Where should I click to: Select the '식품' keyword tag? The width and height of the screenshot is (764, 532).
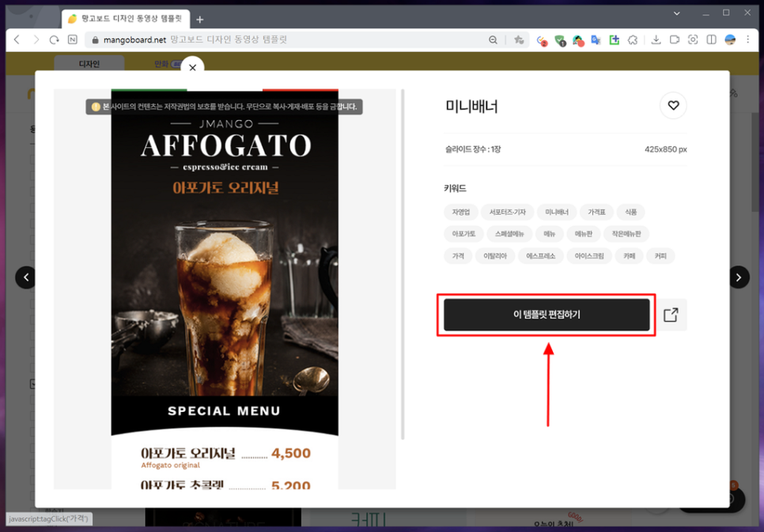(630, 212)
